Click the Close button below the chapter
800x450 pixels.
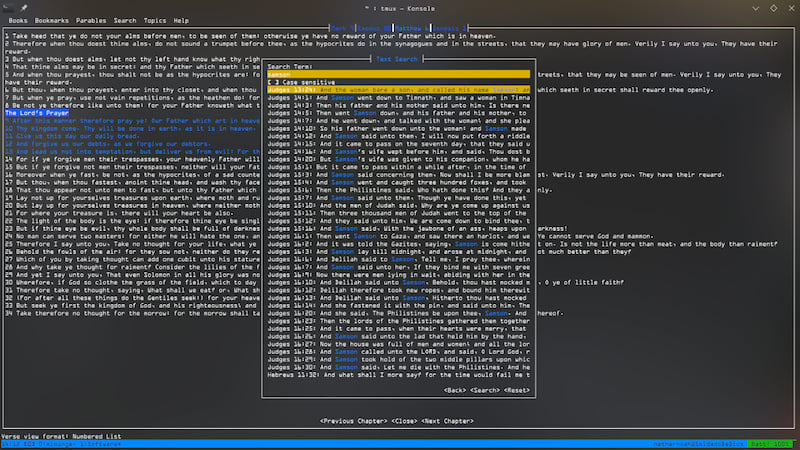(x=404, y=421)
